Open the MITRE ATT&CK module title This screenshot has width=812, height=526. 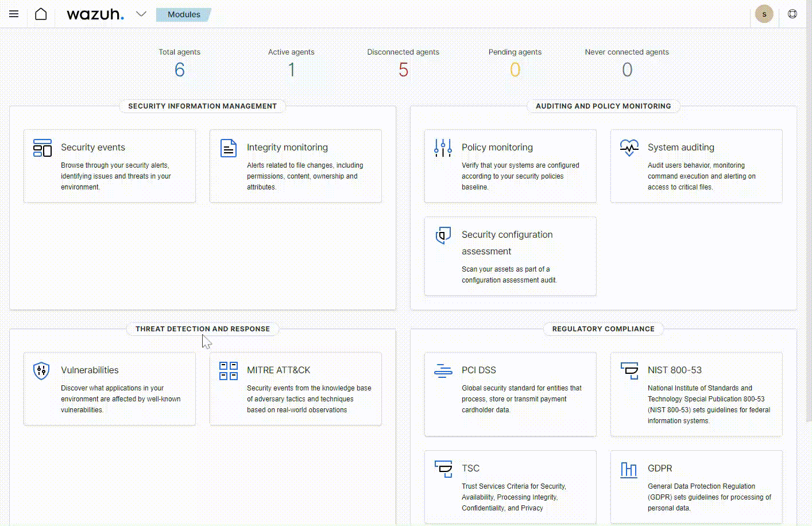tap(279, 370)
